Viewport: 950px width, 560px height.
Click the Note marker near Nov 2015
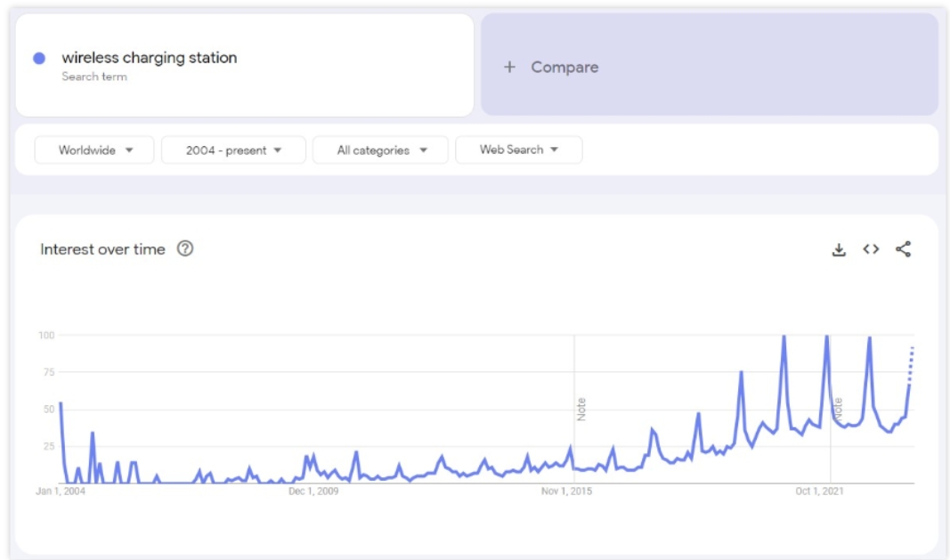(x=581, y=409)
